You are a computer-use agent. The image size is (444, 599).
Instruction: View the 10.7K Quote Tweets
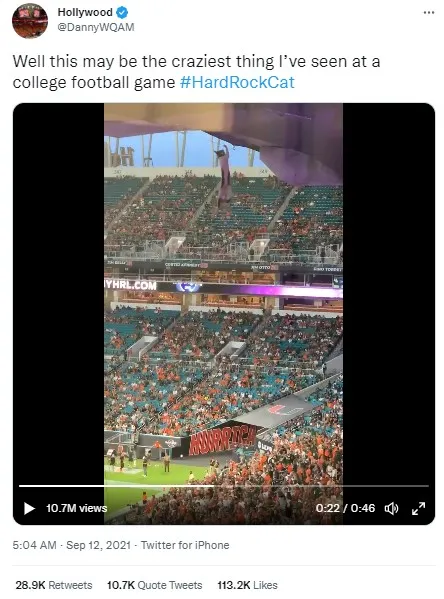pyautogui.click(x=154, y=585)
